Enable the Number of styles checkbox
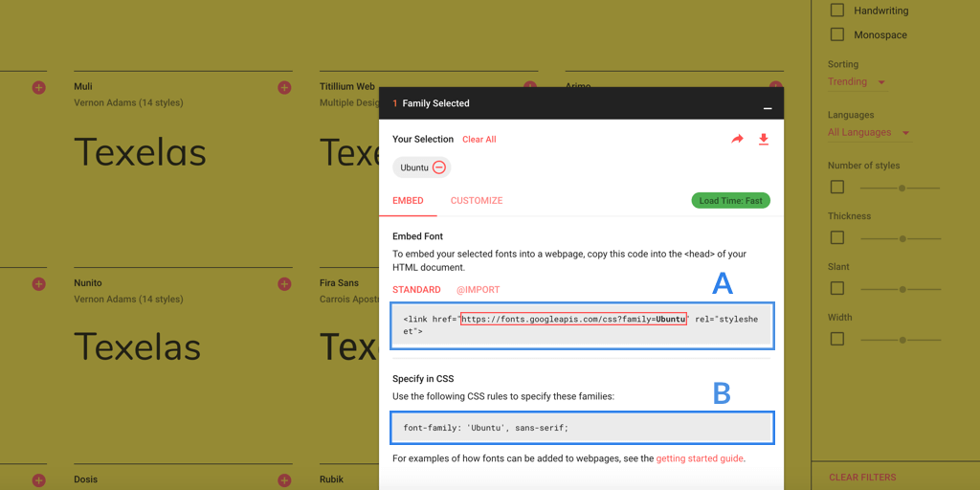 click(x=837, y=188)
